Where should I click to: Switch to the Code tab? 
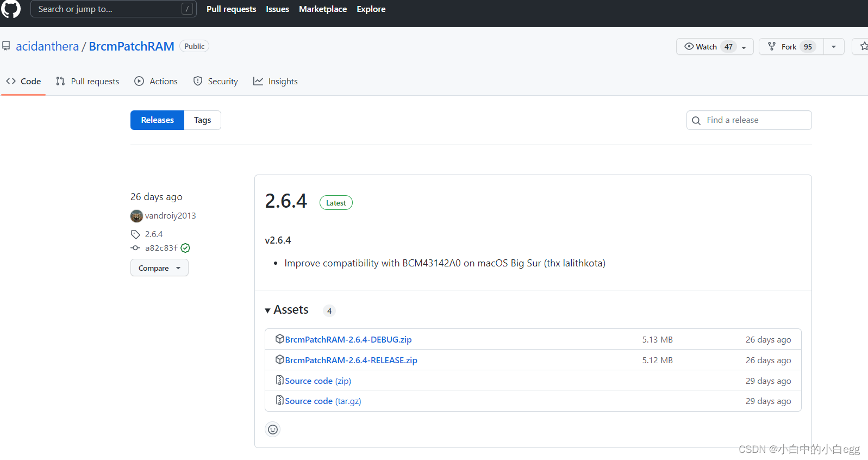click(x=23, y=81)
